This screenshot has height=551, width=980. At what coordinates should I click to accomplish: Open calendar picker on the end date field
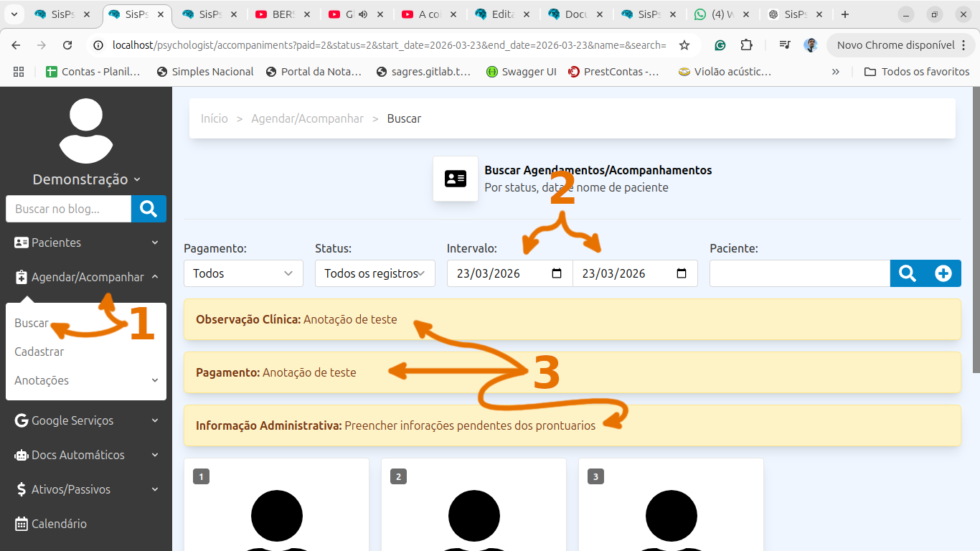pos(682,273)
